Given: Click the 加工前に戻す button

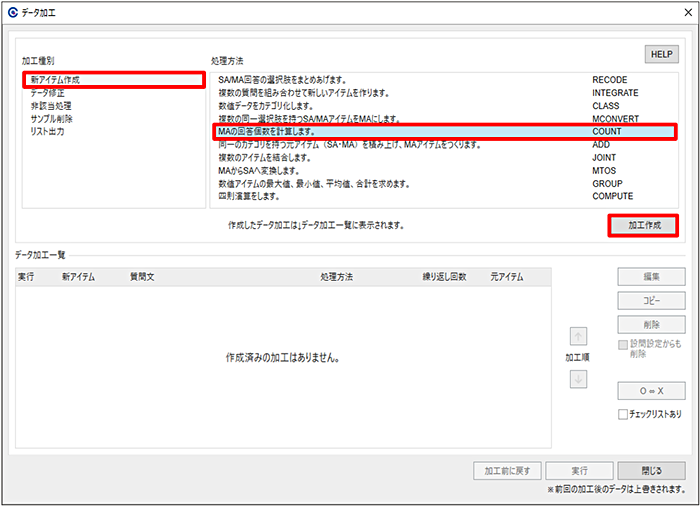Looking at the screenshot, I should [x=507, y=471].
